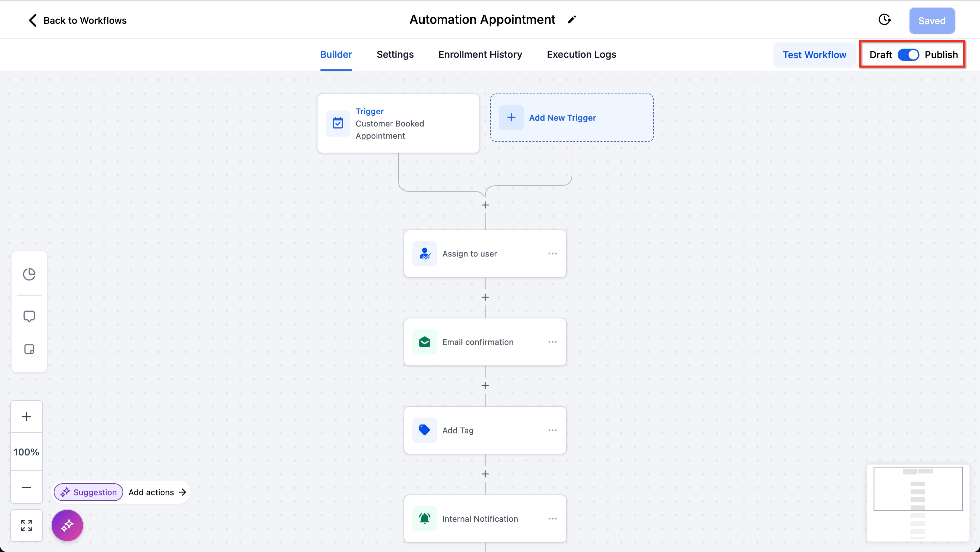
Task: Open the purple AI assistant button
Action: [67, 525]
